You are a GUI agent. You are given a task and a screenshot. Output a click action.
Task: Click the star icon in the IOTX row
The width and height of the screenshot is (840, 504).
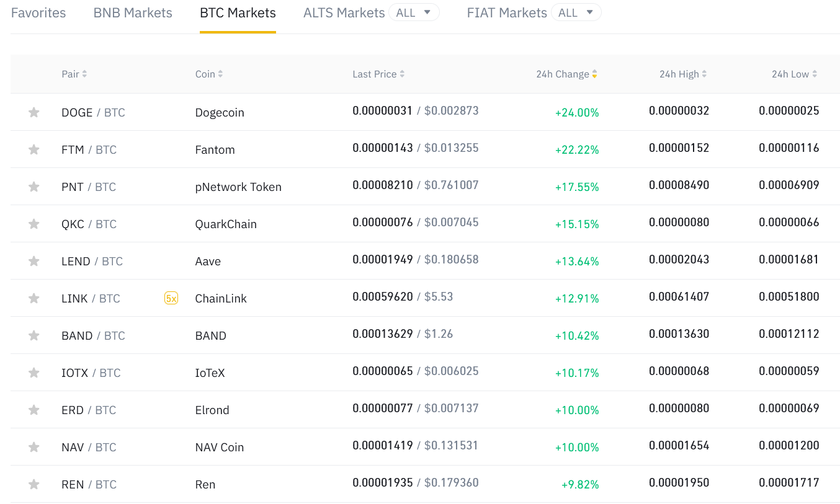(x=34, y=373)
